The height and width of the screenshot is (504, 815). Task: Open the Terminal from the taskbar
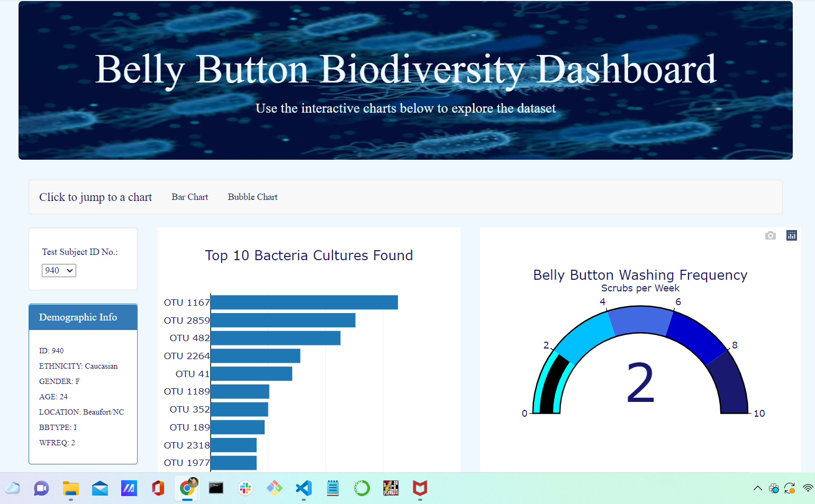tap(216, 488)
